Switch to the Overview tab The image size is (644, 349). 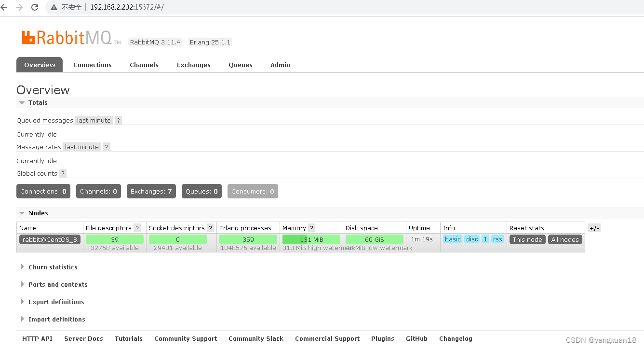[40, 65]
